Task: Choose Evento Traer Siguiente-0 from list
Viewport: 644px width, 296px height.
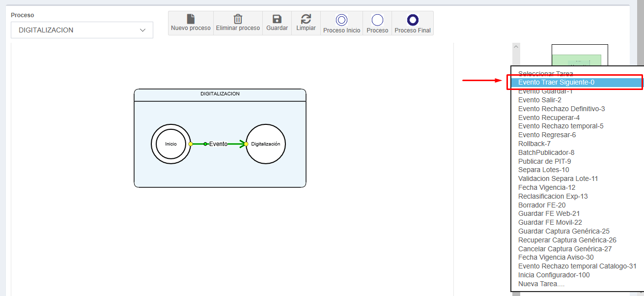Action: [556, 83]
